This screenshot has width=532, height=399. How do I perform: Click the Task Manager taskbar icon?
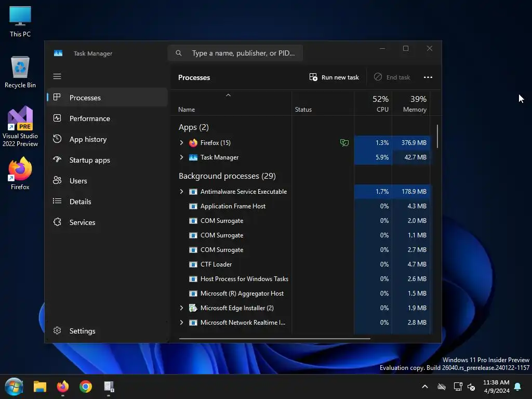(109, 387)
